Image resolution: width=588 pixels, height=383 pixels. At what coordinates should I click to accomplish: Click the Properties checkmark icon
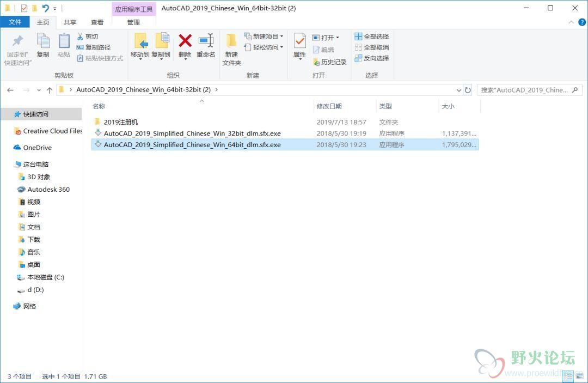pyautogui.click(x=299, y=40)
